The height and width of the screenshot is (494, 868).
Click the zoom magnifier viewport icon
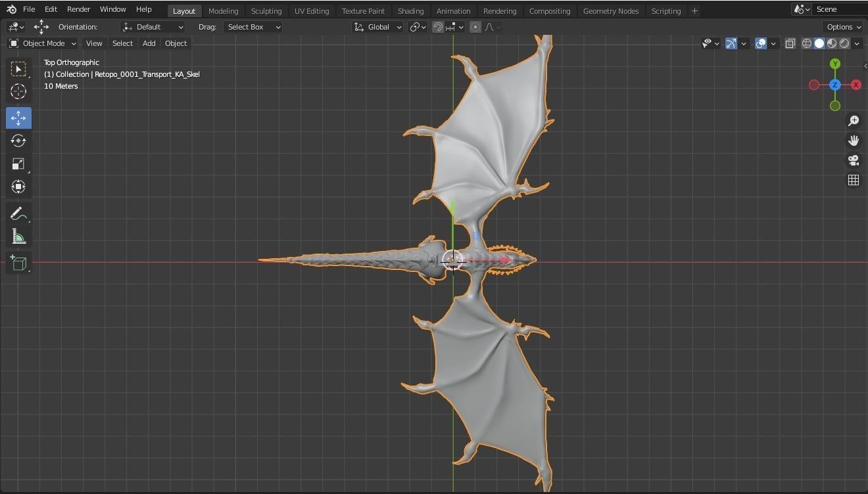(x=854, y=121)
